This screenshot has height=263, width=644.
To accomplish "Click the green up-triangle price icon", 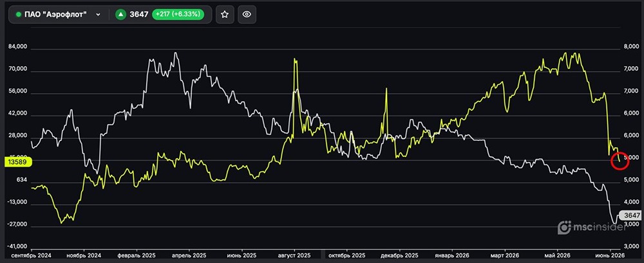I will [x=120, y=14].
